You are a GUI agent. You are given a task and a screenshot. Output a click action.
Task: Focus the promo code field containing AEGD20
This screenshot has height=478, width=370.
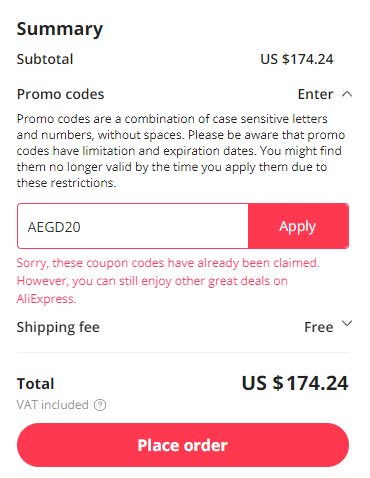pyautogui.click(x=133, y=226)
